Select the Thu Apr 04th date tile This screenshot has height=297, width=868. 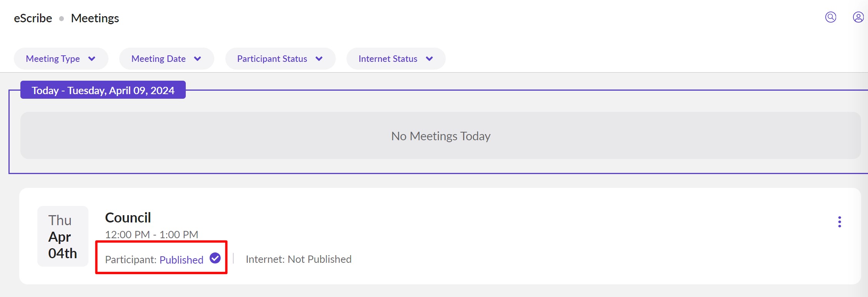tap(63, 236)
